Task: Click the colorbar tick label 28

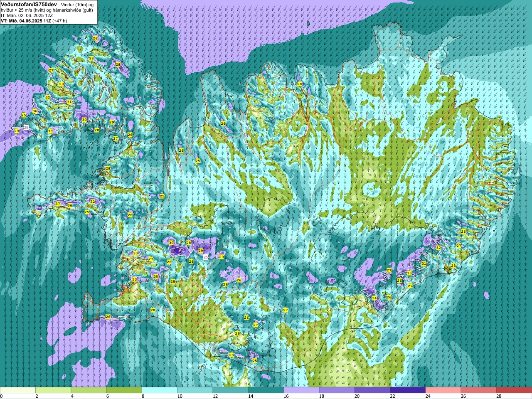Action: 499,396
